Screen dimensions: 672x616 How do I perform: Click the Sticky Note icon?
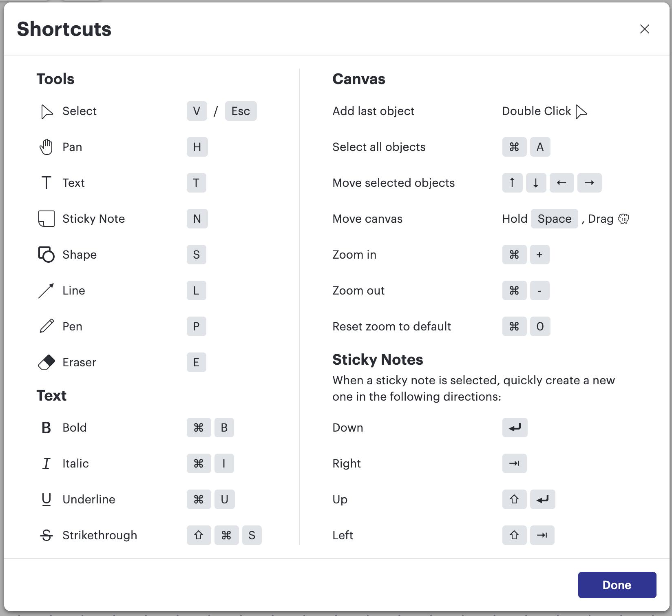46,219
